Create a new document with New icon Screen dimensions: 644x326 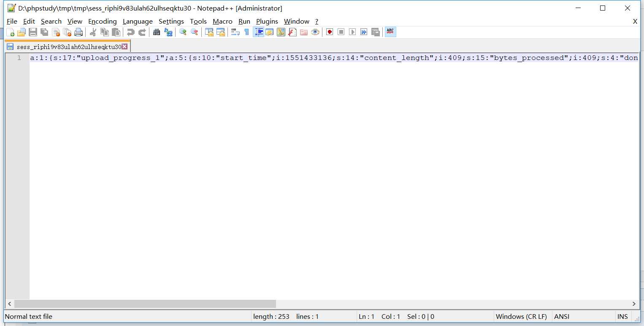point(10,32)
